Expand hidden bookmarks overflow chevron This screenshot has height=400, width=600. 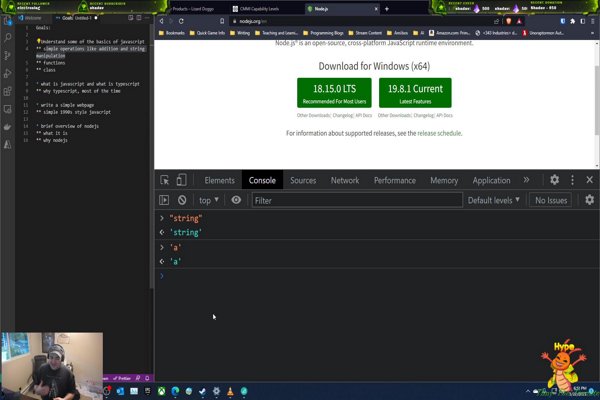click(x=592, y=33)
